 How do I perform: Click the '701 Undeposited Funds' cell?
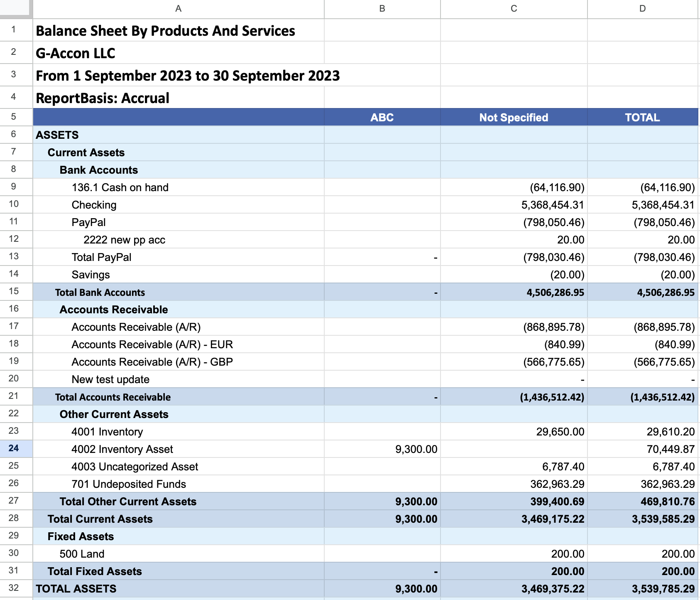click(179, 484)
